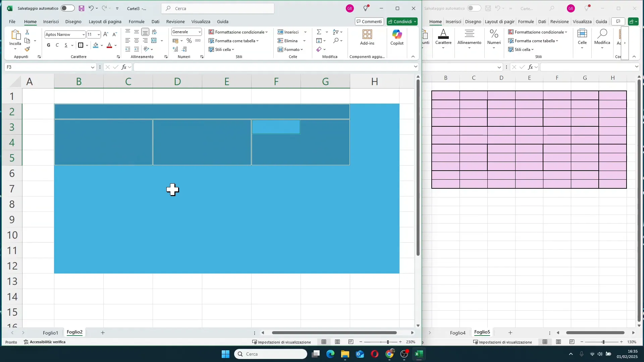Click the Copy icon in Appunti
This screenshot has width=644, height=362.
click(x=28, y=41)
